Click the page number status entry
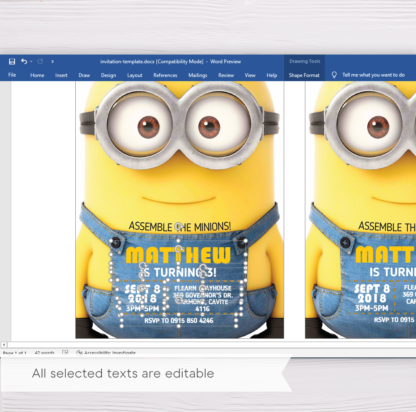Image resolution: width=416 pixels, height=412 pixels. pos(14,353)
